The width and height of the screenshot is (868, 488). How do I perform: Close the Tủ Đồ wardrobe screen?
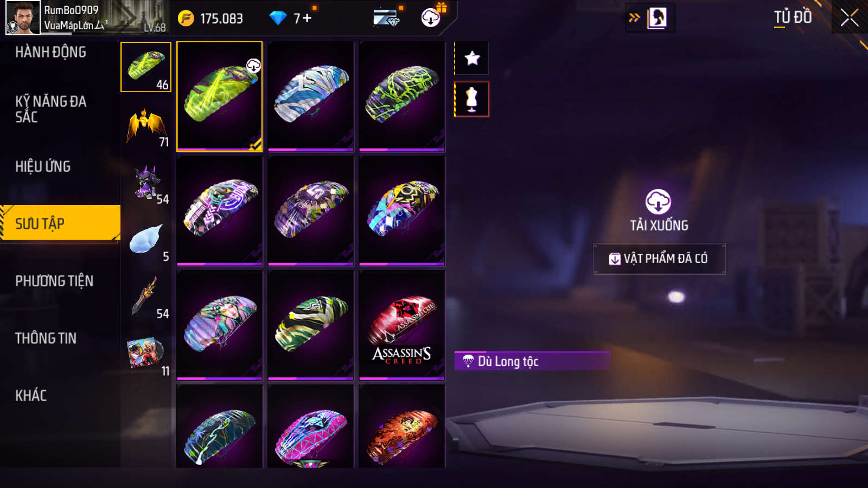click(849, 18)
